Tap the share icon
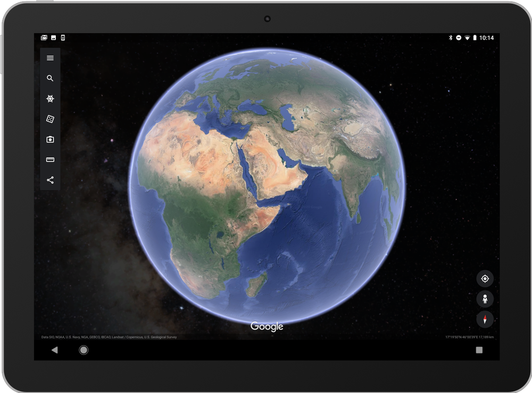 (50, 180)
